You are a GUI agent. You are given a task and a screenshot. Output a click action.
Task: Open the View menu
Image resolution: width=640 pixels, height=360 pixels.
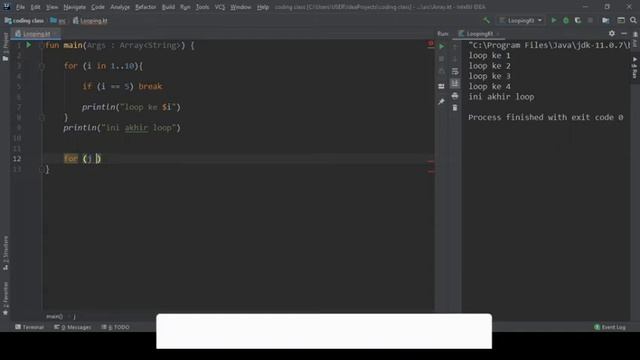(52, 7)
